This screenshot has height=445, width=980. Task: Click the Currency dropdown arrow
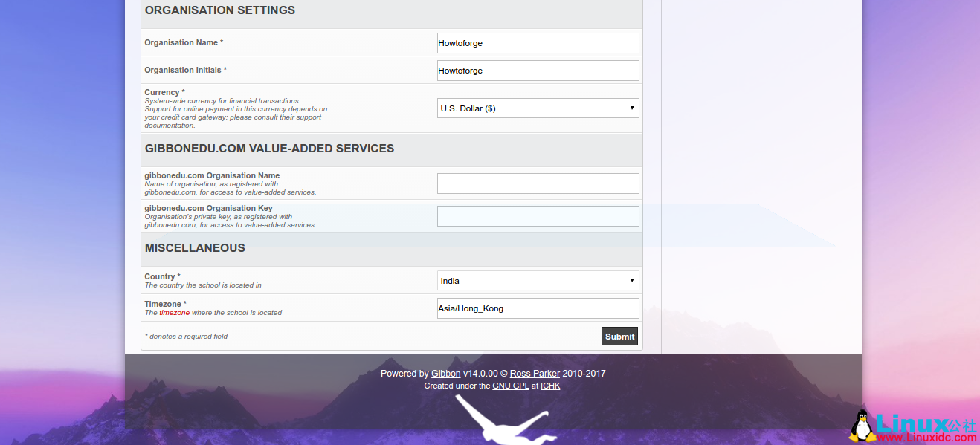[x=631, y=108]
